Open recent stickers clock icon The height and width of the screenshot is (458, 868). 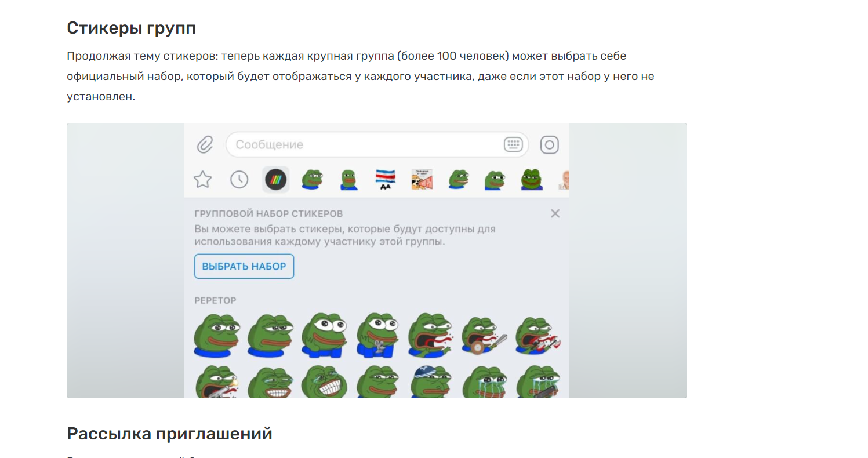tap(239, 180)
